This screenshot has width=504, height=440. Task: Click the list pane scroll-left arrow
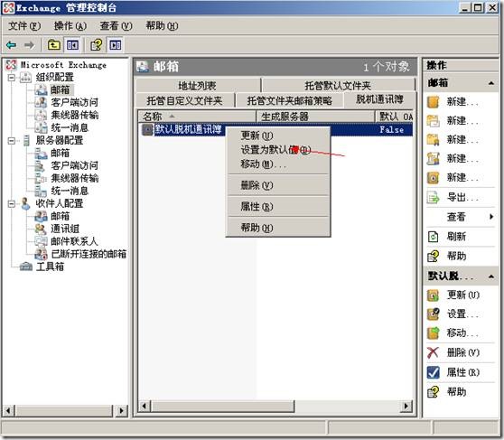click(x=144, y=406)
